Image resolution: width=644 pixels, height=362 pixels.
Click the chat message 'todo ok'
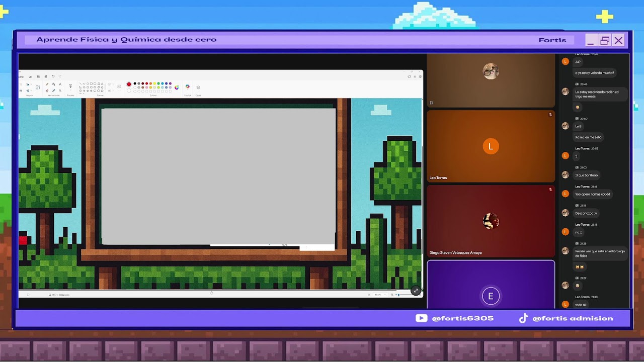click(581, 305)
